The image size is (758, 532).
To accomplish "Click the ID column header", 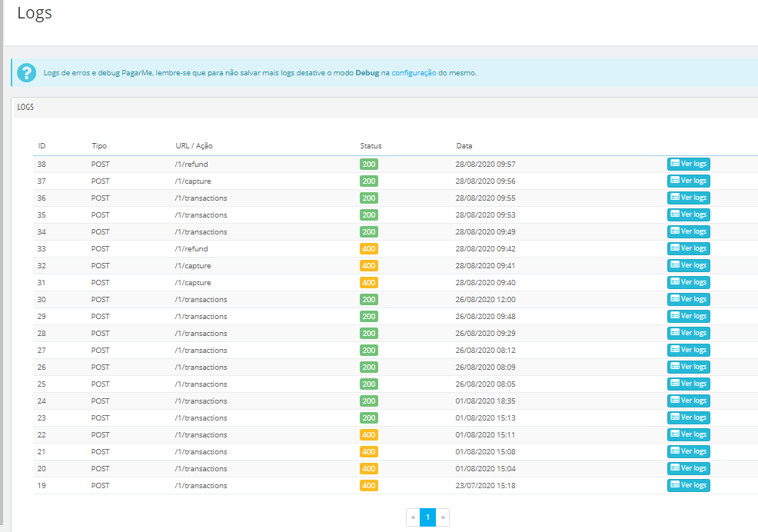I will click(42, 145).
